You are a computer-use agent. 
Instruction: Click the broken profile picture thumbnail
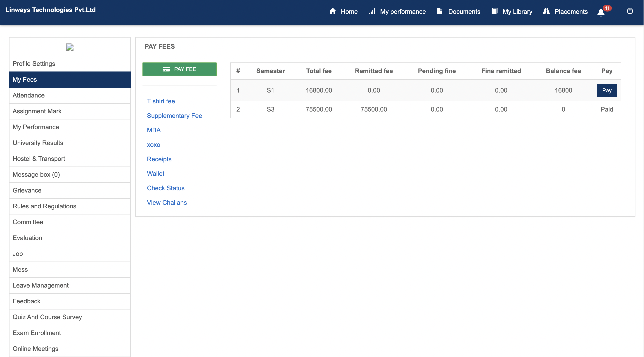pos(70,47)
